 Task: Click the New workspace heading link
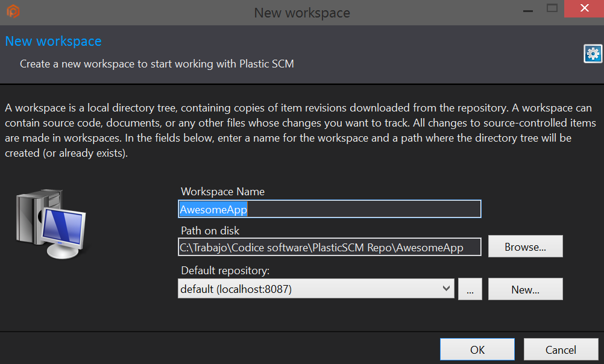tap(53, 41)
